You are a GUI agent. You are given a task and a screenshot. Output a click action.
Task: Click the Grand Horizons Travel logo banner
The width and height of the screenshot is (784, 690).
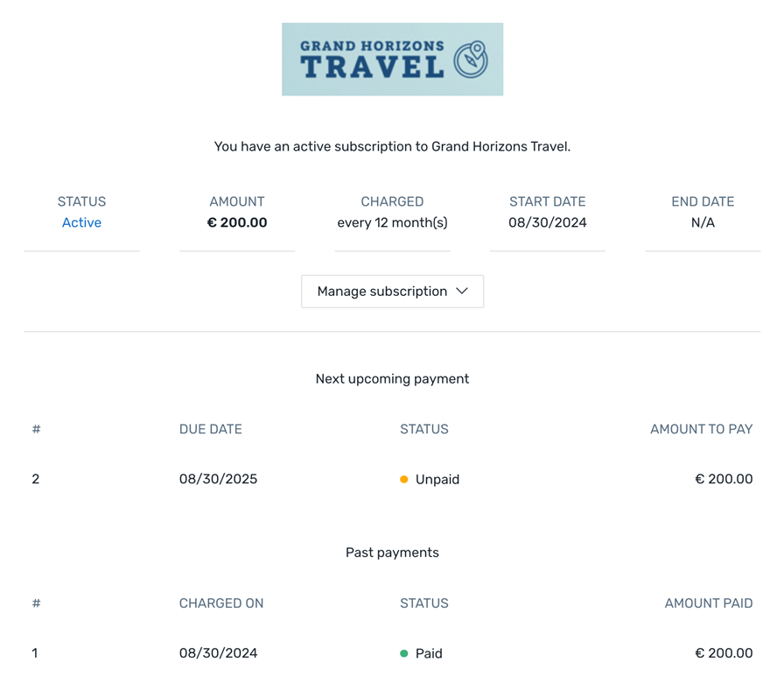(392, 60)
